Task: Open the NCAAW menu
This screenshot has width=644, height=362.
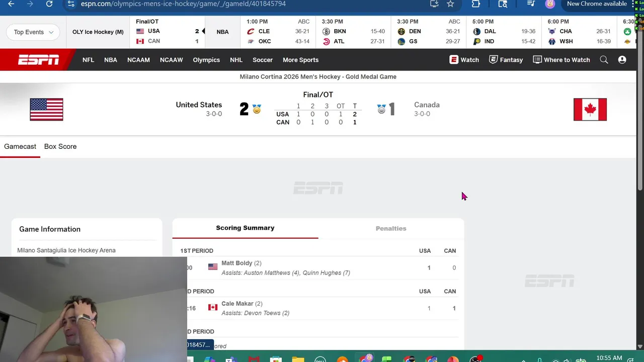Action: click(171, 60)
